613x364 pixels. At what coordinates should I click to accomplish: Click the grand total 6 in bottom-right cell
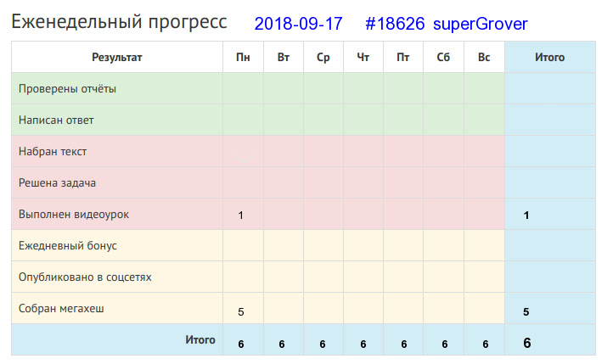click(527, 343)
